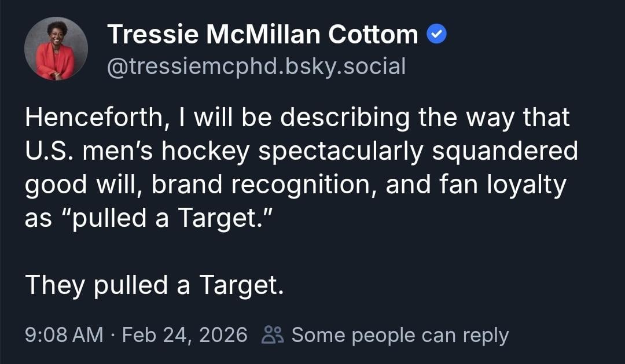The height and width of the screenshot is (364, 625).
Task: Click the display name Tressie McMillan Cottom
Action: [x=263, y=35]
